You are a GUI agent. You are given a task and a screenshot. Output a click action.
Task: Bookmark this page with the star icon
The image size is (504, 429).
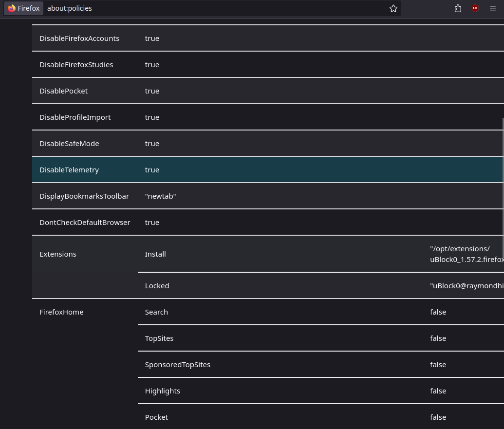pyautogui.click(x=393, y=8)
